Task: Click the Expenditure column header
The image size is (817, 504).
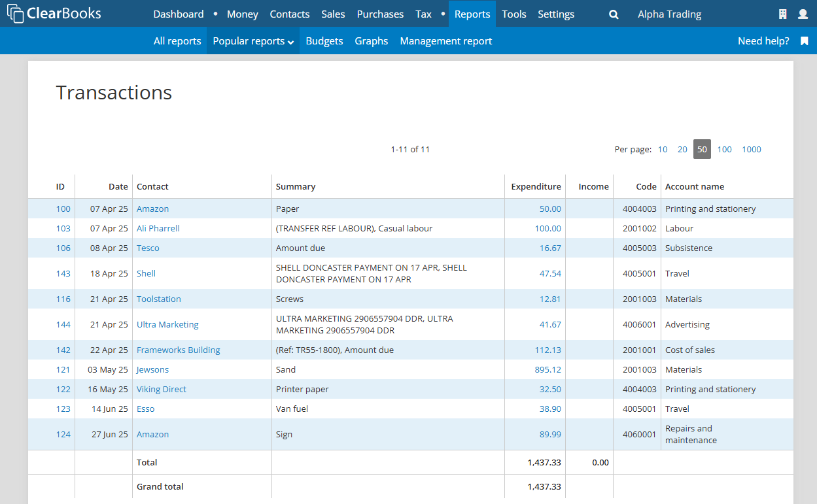Action: (x=536, y=187)
